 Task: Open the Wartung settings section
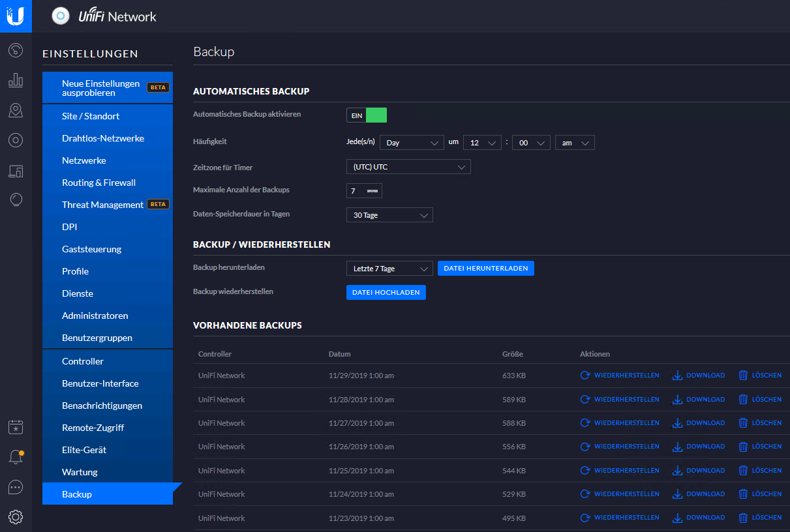tap(80, 472)
